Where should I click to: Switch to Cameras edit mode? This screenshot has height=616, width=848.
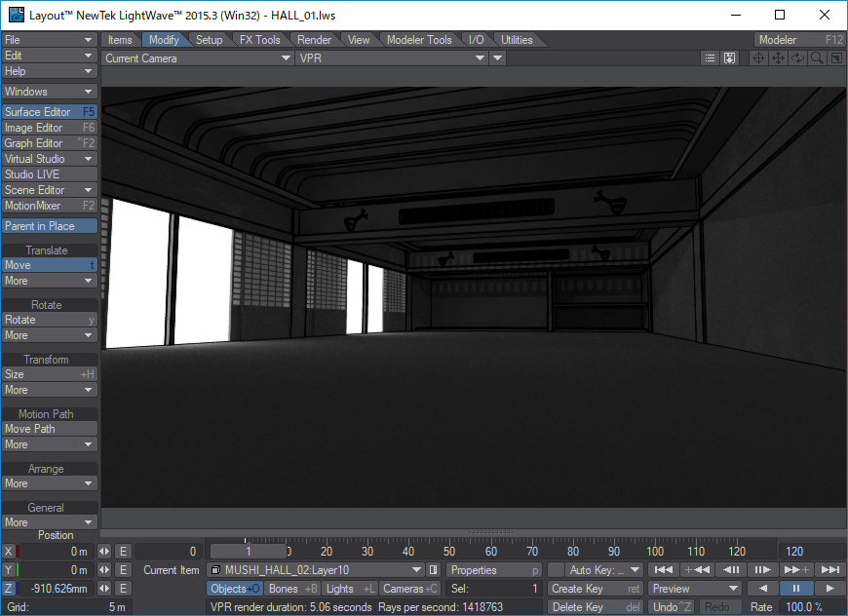point(410,589)
